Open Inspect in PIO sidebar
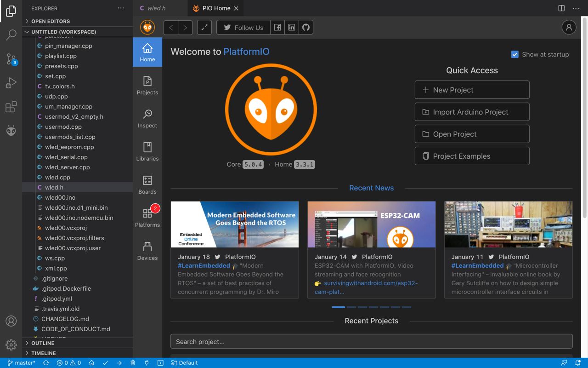 pos(147,119)
